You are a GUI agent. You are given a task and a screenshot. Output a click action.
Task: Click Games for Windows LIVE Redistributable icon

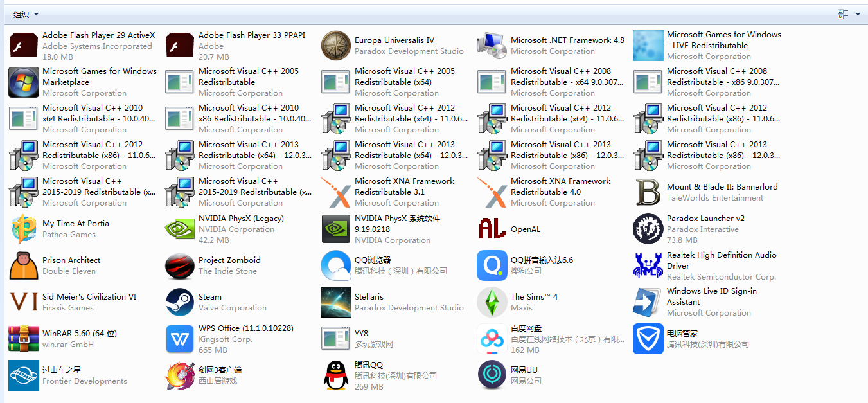point(648,46)
